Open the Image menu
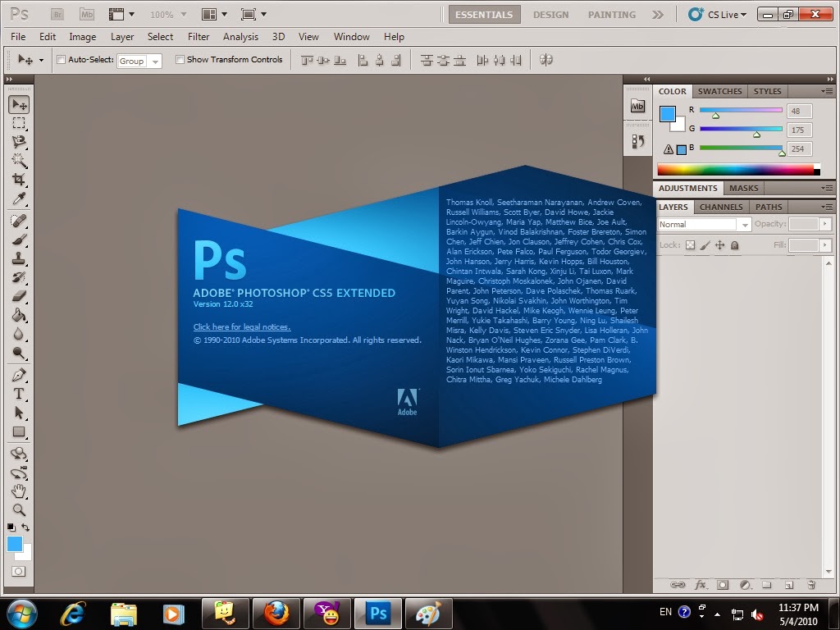Viewport: 840px width, 630px height. pos(83,36)
